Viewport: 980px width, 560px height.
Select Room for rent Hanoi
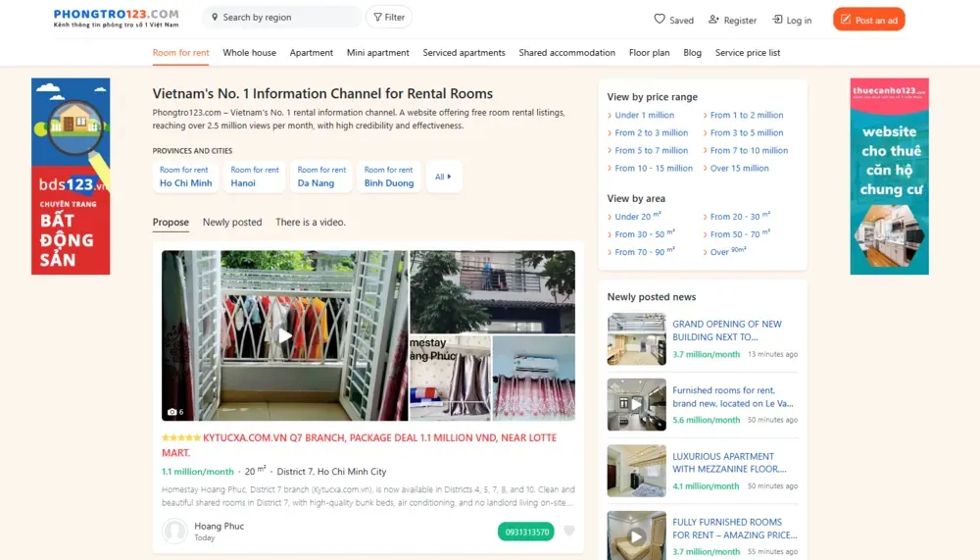tap(255, 177)
